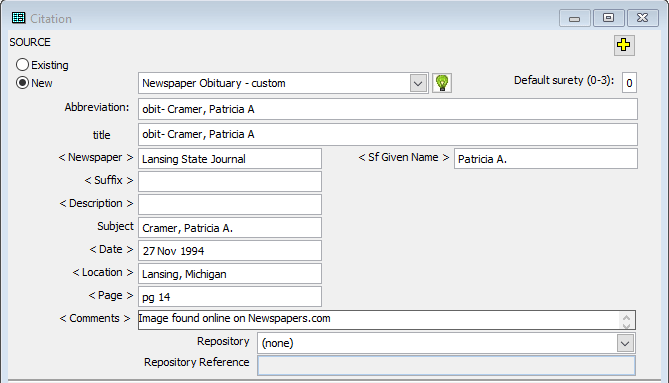Image resolution: width=669 pixels, height=383 pixels.
Task: Click the Date field showing 27 Nov 1994
Action: pyautogui.click(x=230, y=251)
